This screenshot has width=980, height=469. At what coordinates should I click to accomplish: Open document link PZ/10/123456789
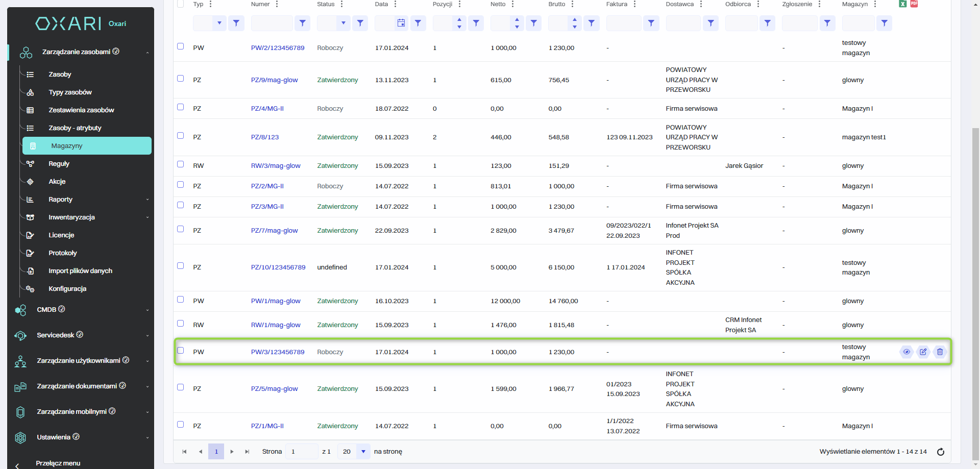278,267
